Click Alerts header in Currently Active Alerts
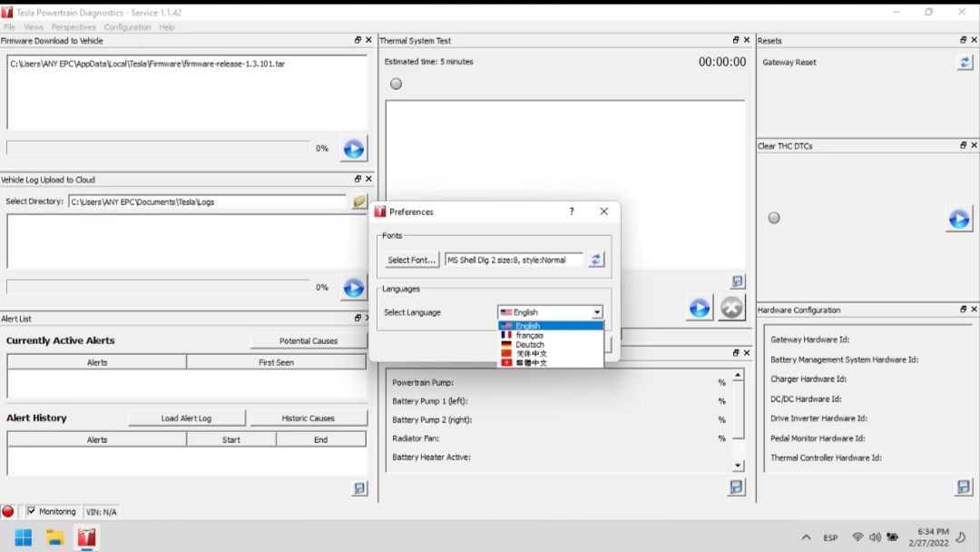The height and width of the screenshot is (552, 980). [x=97, y=362]
